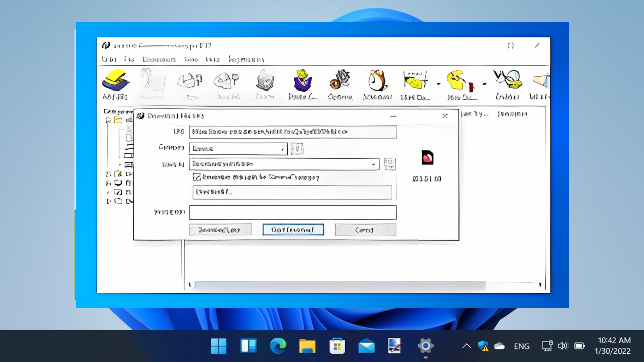Image resolution: width=644 pixels, height=362 pixels.
Task: Open Microsoft Edge from the taskbar
Action: tap(278, 346)
